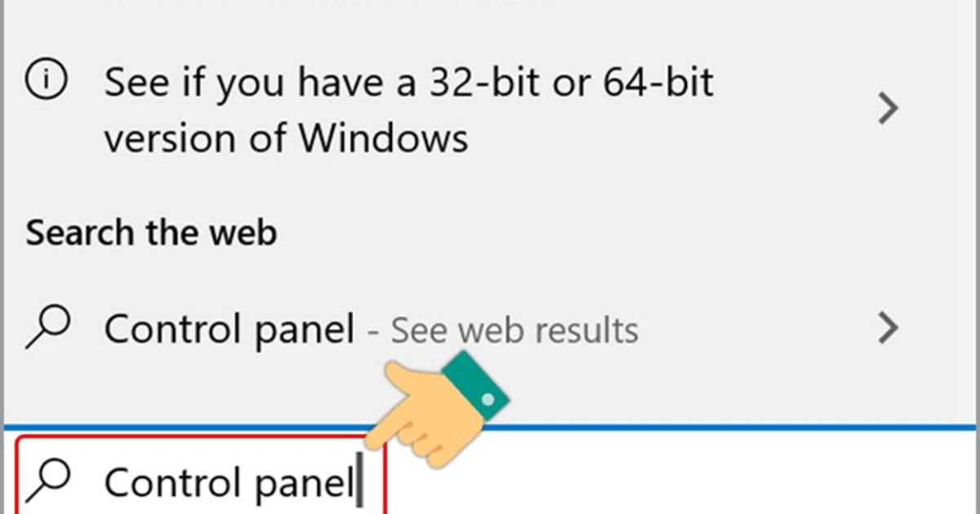Expand the Control panel web result with its arrow
The height and width of the screenshot is (514, 980).
coord(887,328)
